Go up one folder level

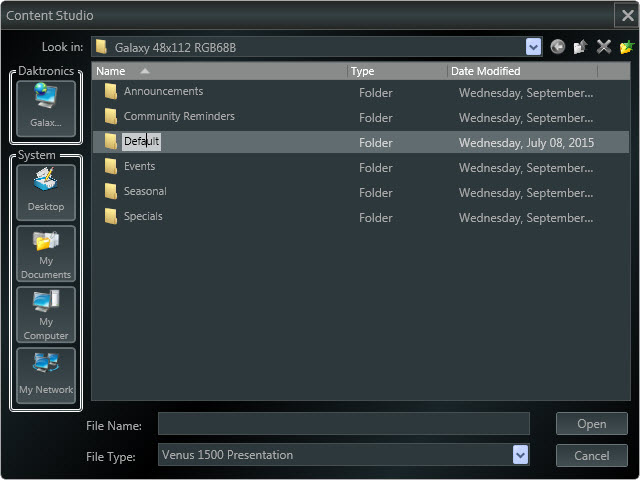click(x=580, y=47)
